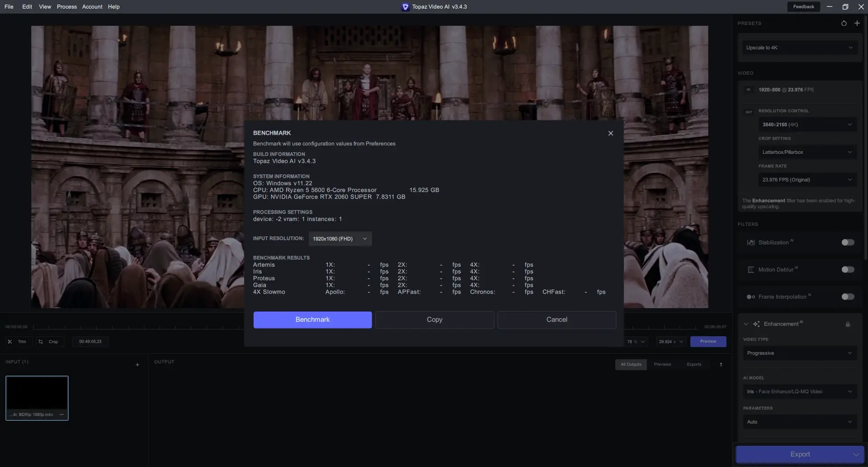Open the 23.976 FPS frame rate dropdown

(x=807, y=180)
